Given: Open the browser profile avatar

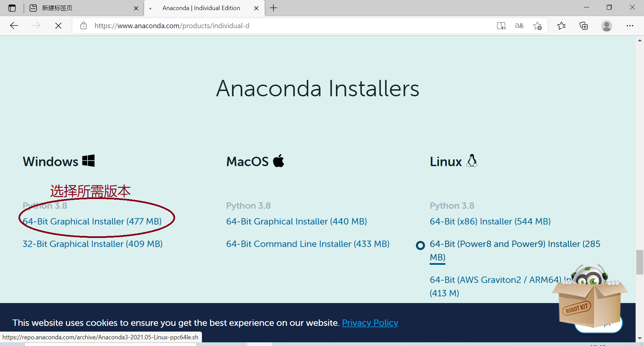Looking at the screenshot, I should [x=607, y=26].
